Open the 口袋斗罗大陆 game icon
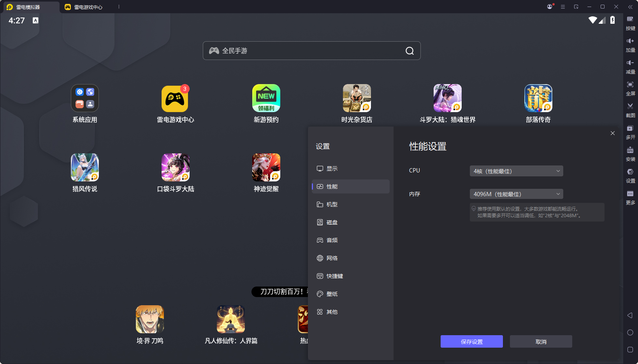Image resolution: width=638 pixels, height=364 pixels. (176, 167)
